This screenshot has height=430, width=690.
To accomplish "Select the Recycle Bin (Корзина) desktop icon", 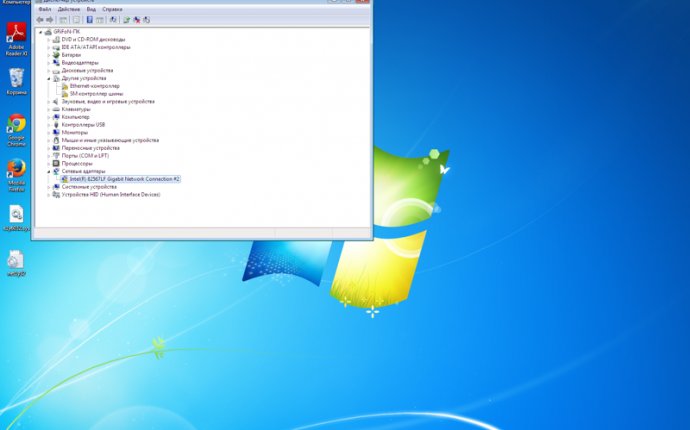I will 16,81.
